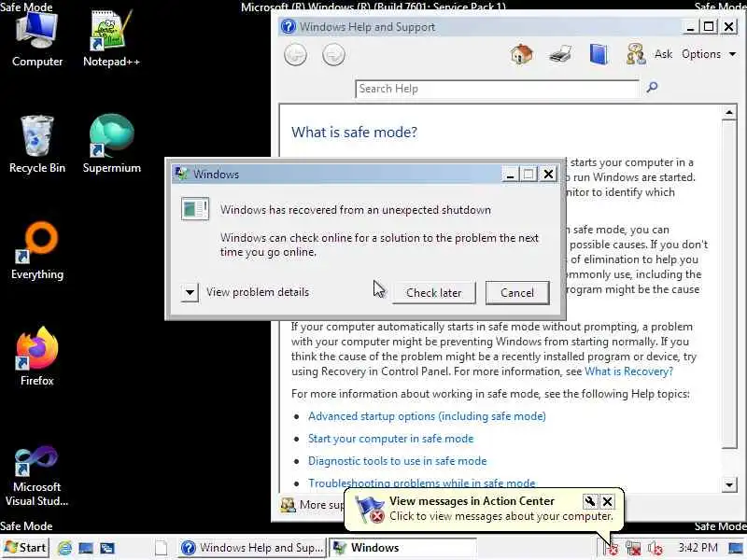
Task: Click the Search Help magnifier icon
Action: (x=652, y=87)
